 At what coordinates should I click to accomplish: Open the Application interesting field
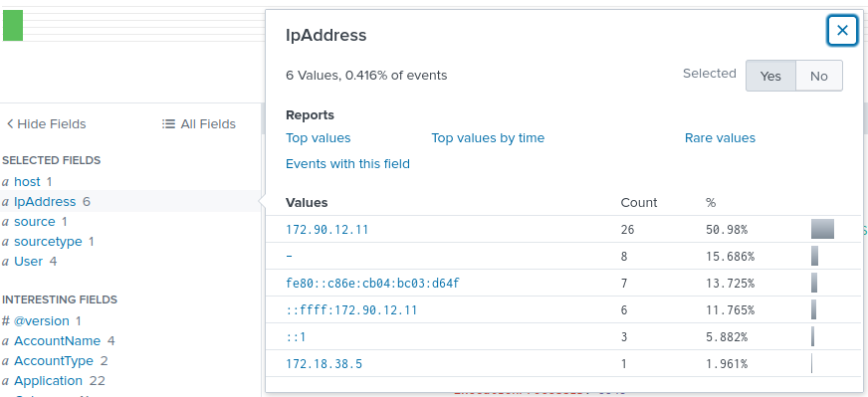pos(48,381)
